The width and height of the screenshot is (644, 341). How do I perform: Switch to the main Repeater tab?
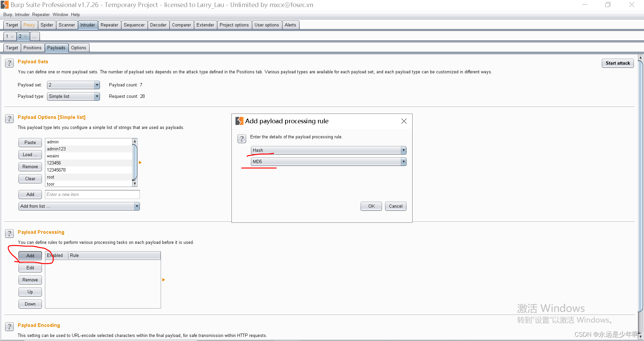click(109, 25)
